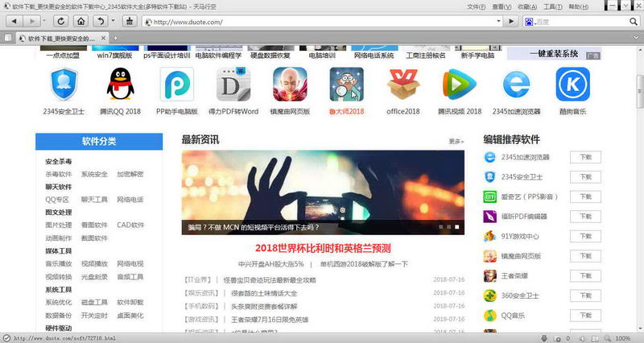Viewport: 644px width, 343px height.
Task: Open the 得力PDF转Word icon
Action: click(233, 85)
